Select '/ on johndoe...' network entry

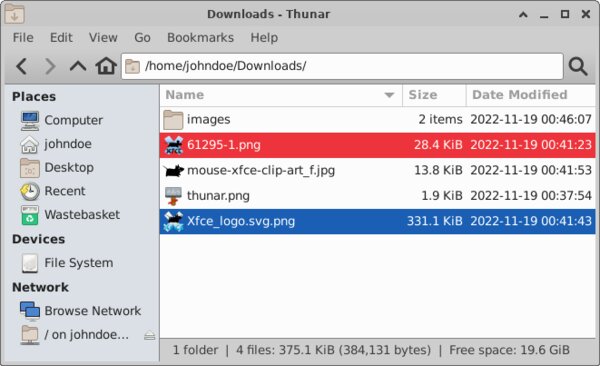coord(86,335)
